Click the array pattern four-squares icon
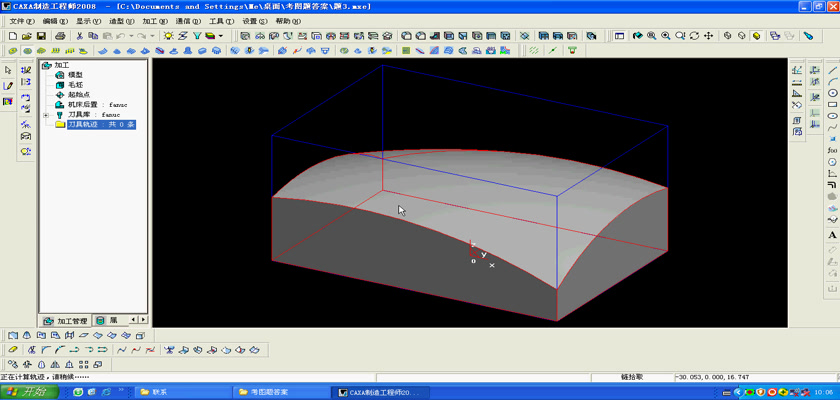 click(x=84, y=365)
